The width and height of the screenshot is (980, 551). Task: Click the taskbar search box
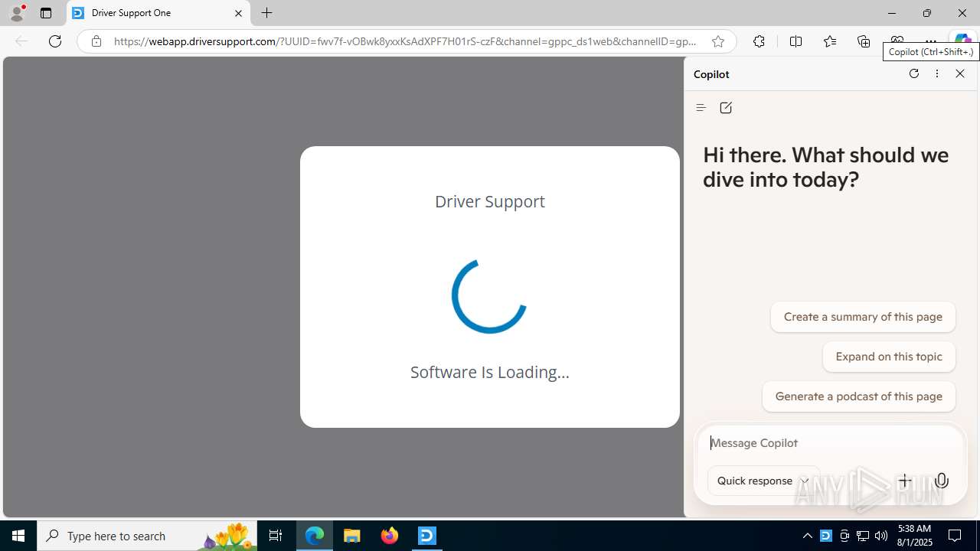147,536
